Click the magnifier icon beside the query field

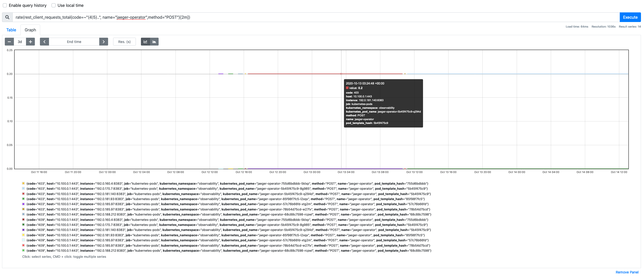[7, 17]
